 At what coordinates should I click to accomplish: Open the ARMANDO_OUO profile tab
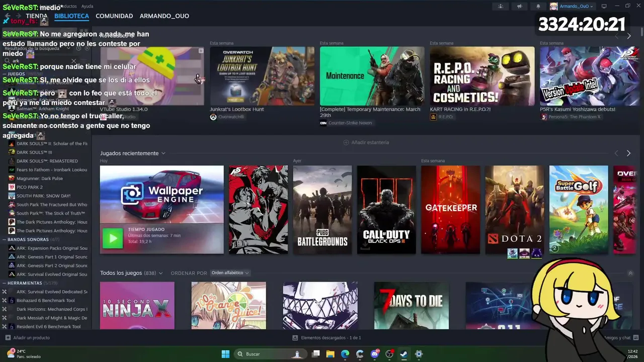pyautogui.click(x=165, y=16)
